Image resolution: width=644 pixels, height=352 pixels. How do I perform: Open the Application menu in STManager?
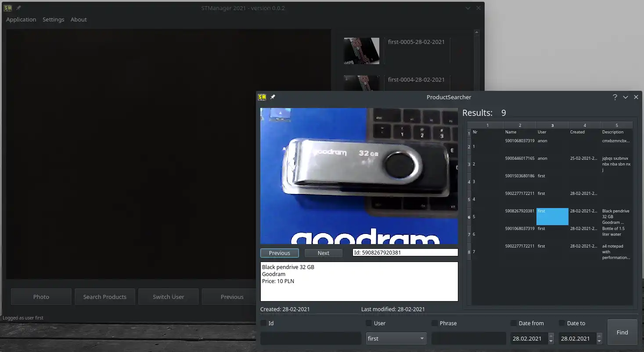[x=21, y=19]
